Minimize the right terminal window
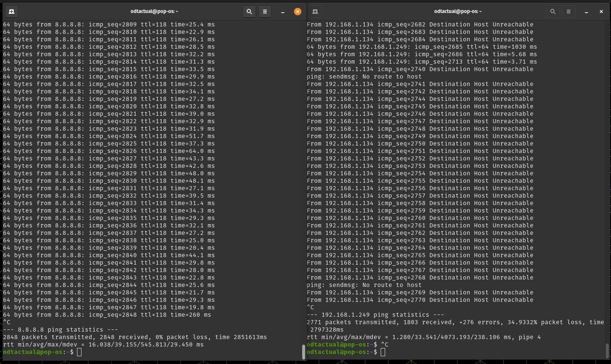 point(586,12)
